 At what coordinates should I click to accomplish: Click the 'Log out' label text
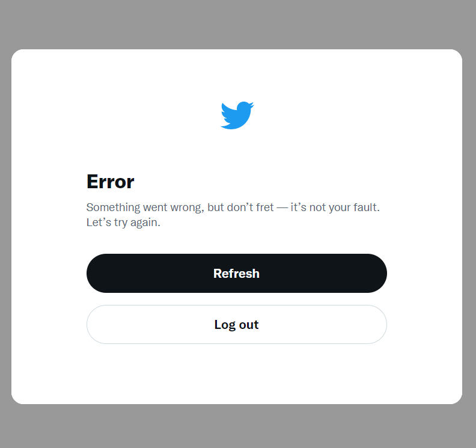236,325
